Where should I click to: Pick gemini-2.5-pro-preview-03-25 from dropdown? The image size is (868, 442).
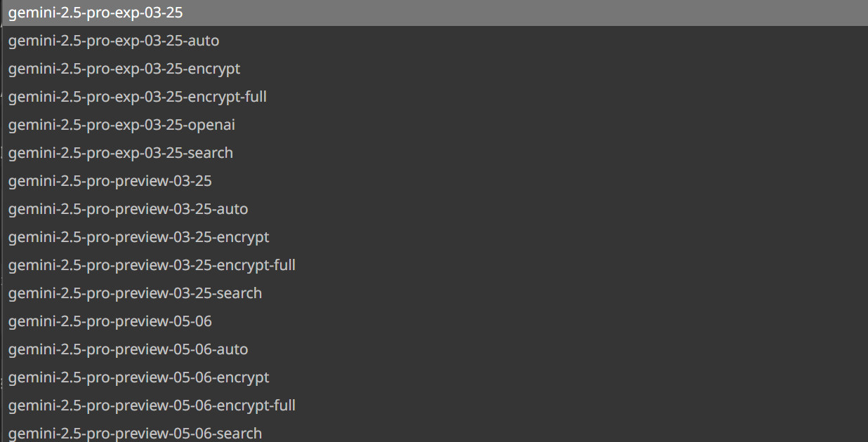click(110, 181)
